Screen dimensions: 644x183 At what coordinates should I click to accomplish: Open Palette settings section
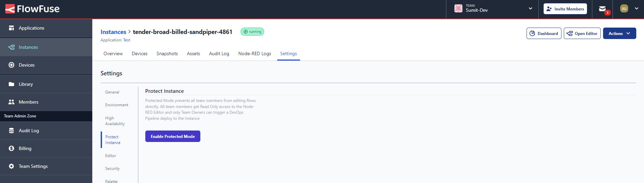[x=111, y=181]
